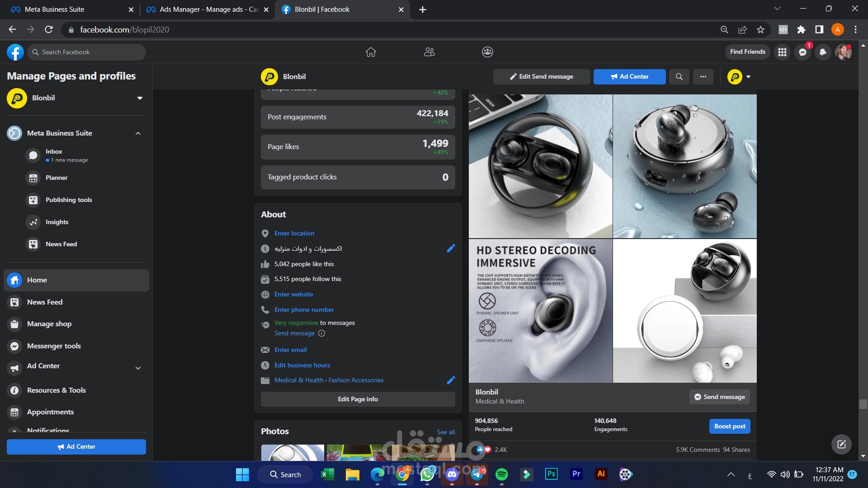Click Edit Page info button
Screen dimensions: 868x488
click(x=358, y=399)
